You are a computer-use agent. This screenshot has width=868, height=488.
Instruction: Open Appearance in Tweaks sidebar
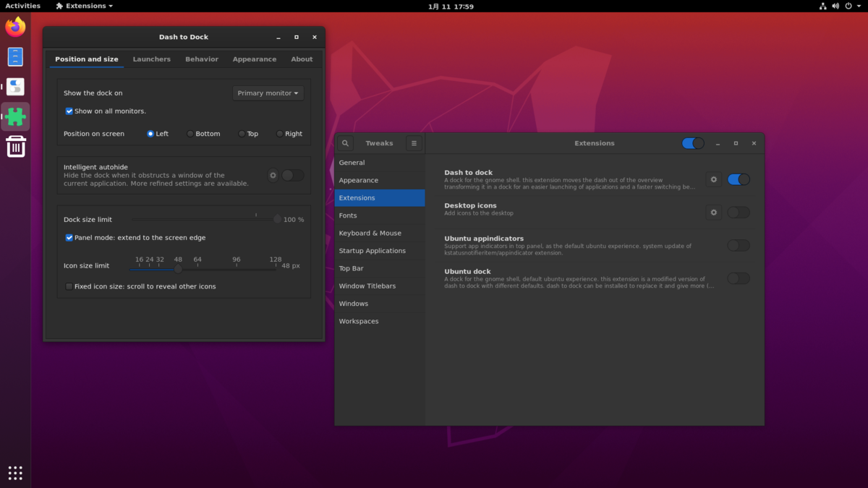tap(380, 180)
